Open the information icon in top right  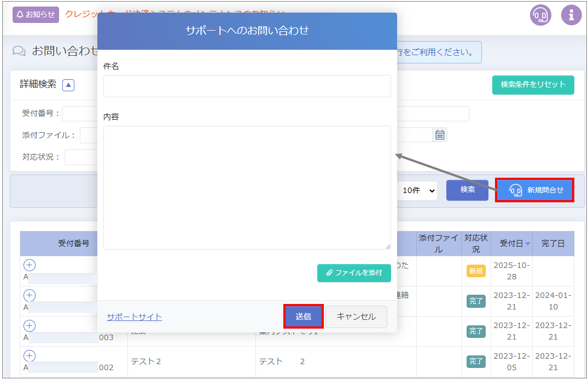click(571, 15)
